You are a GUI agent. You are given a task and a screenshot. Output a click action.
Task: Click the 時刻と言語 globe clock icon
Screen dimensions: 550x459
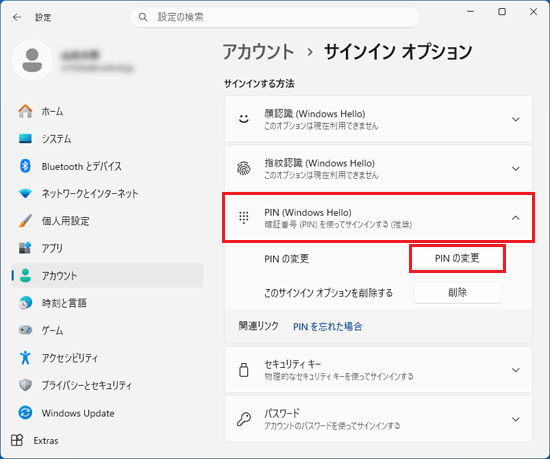tap(25, 303)
